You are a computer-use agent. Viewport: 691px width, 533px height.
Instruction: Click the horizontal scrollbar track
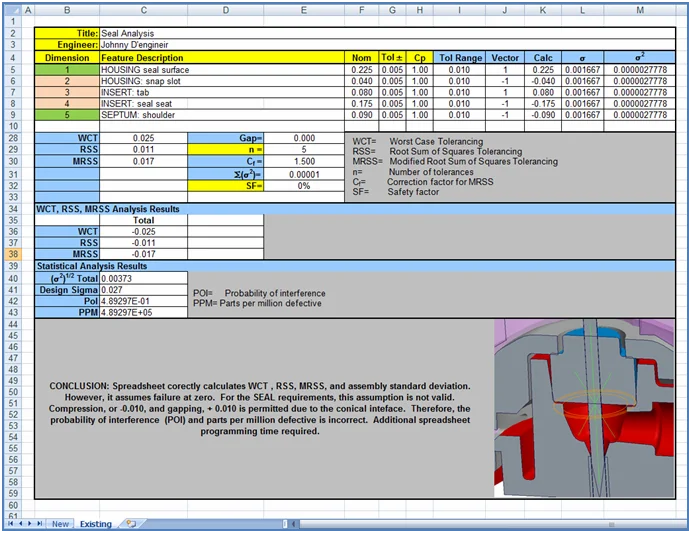(x=491, y=524)
